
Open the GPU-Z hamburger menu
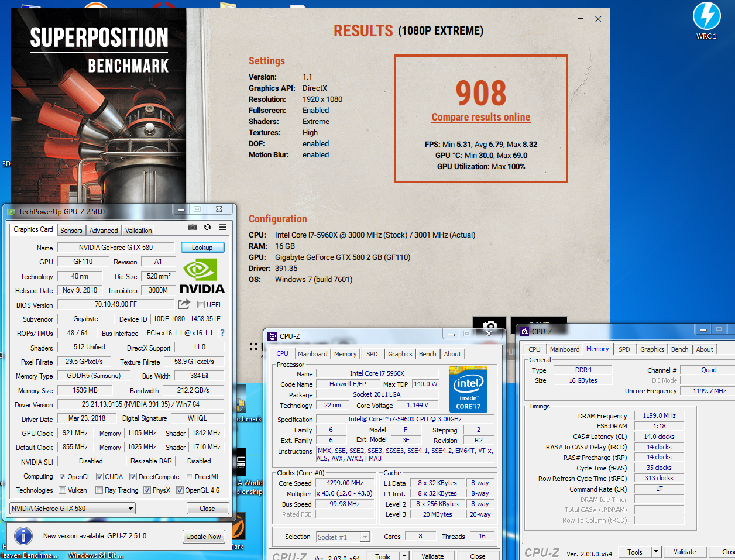(223, 227)
